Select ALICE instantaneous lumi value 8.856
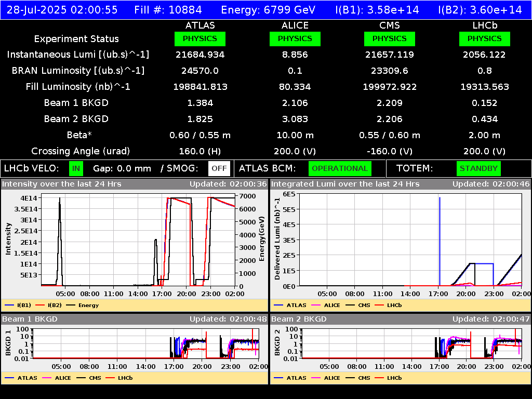532x399 pixels. (295, 55)
